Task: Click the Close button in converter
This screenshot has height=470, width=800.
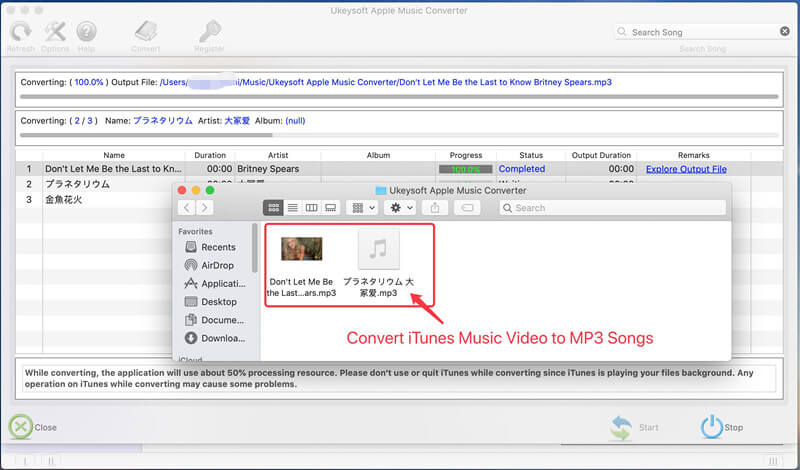Action: 33,427
